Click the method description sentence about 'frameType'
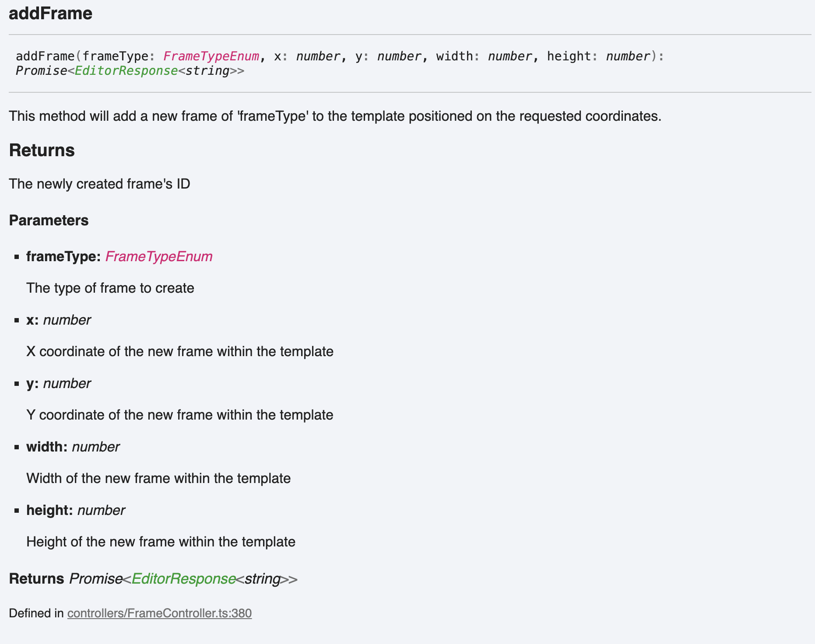The width and height of the screenshot is (815, 644). (x=335, y=116)
